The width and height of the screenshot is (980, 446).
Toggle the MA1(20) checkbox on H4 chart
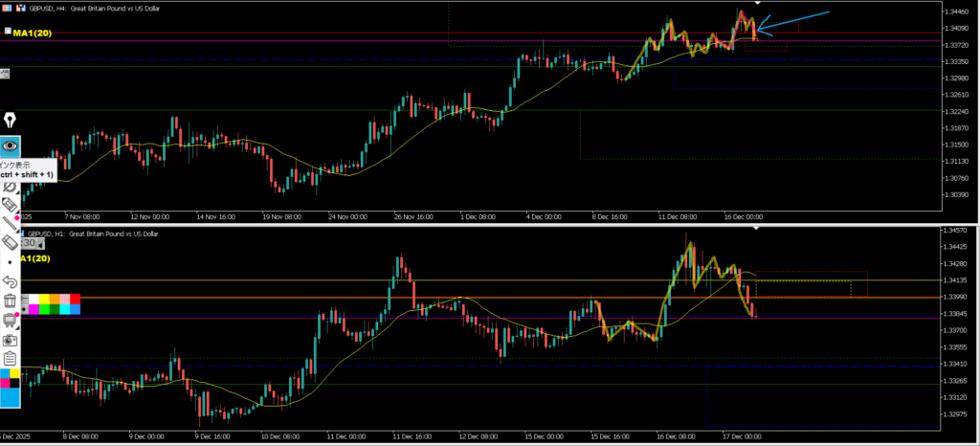[x=7, y=33]
